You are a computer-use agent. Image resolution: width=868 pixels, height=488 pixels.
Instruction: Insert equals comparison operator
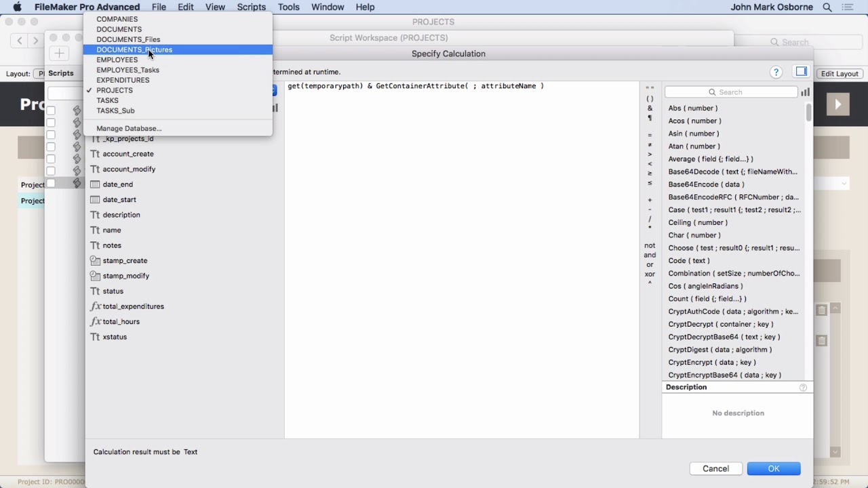point(650,135)
